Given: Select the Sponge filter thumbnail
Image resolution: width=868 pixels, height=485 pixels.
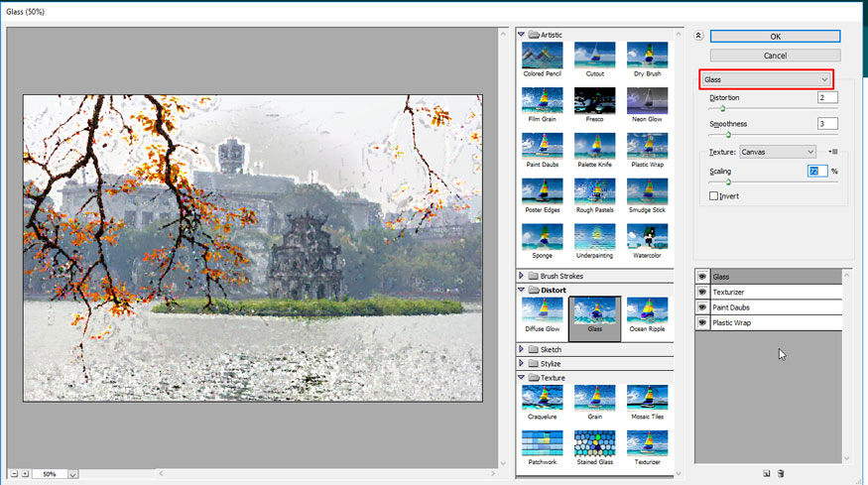Looking at the screenshot, I should point(542,237).
